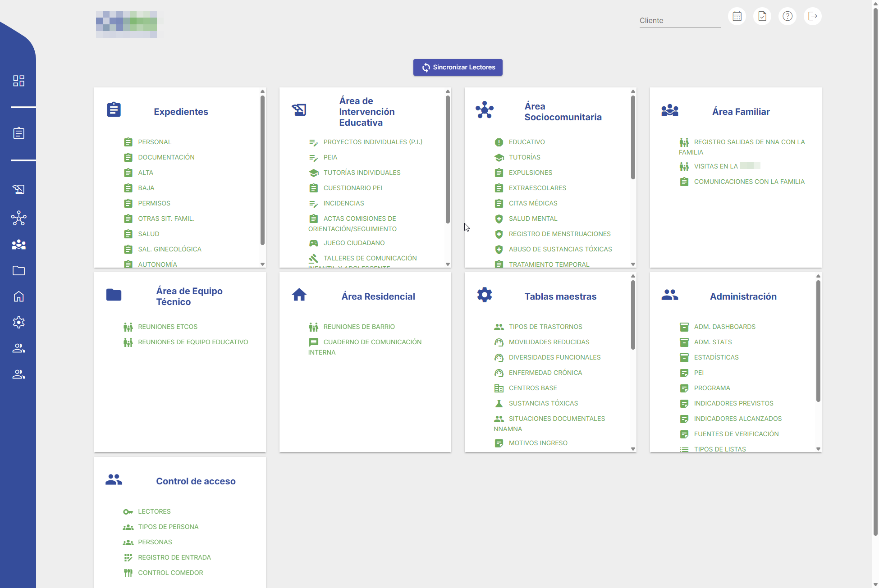Image resolution: width=879 pixels, height=588 pixels.
Task: Open the sidebar settings gear icon
Action: point(18,322)
